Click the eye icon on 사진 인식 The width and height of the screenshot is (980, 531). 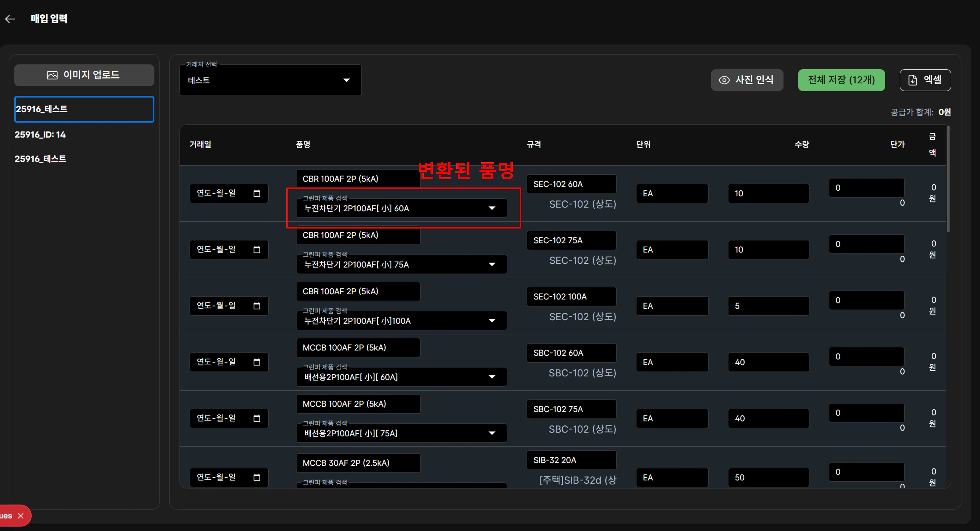pyautogui.click(x=724, y=80)
